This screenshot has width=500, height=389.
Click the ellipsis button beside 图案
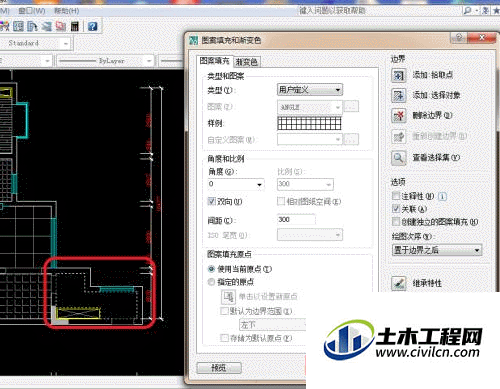[351, 107]
